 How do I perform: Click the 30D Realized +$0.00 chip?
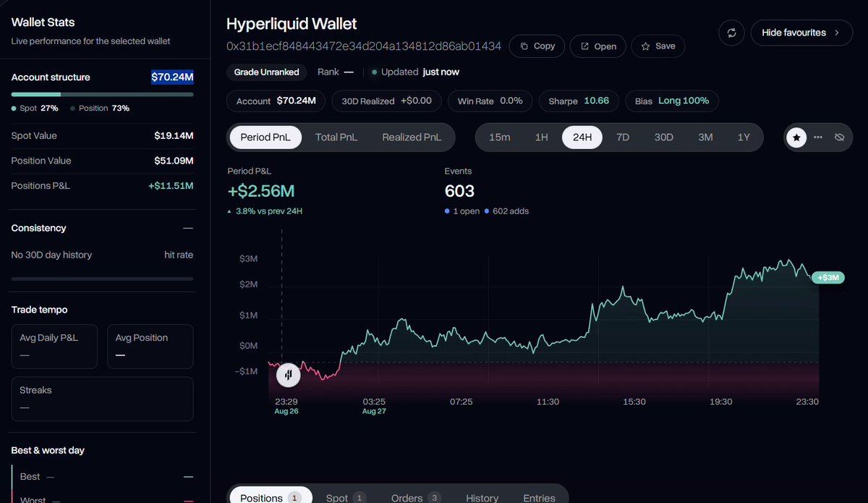pos(386,101)
